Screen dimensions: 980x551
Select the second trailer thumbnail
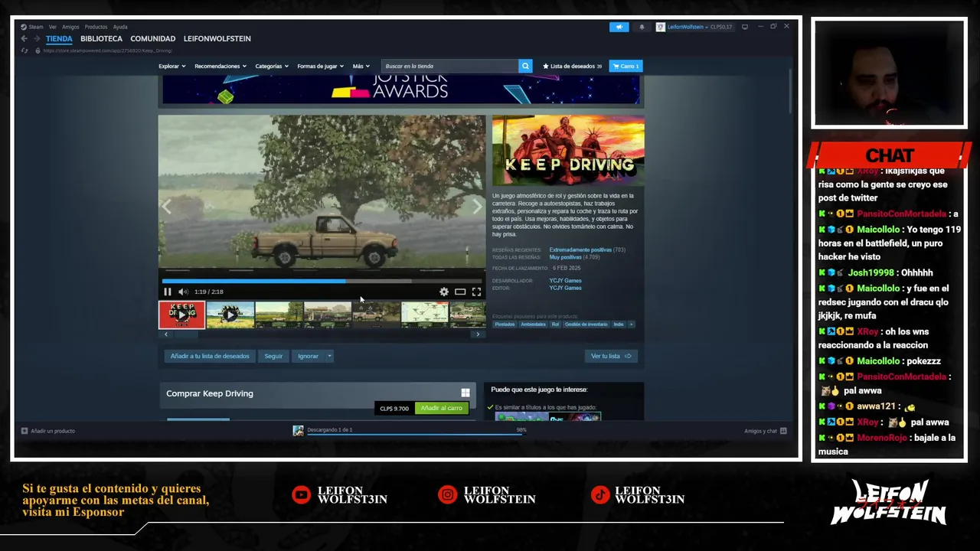point(230,315)
